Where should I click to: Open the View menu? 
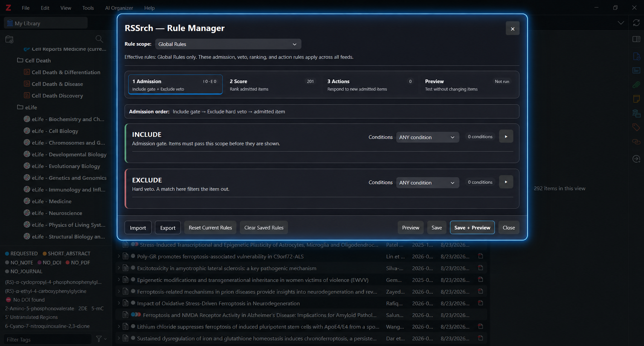pyautogui.click(x=66, y=8)
